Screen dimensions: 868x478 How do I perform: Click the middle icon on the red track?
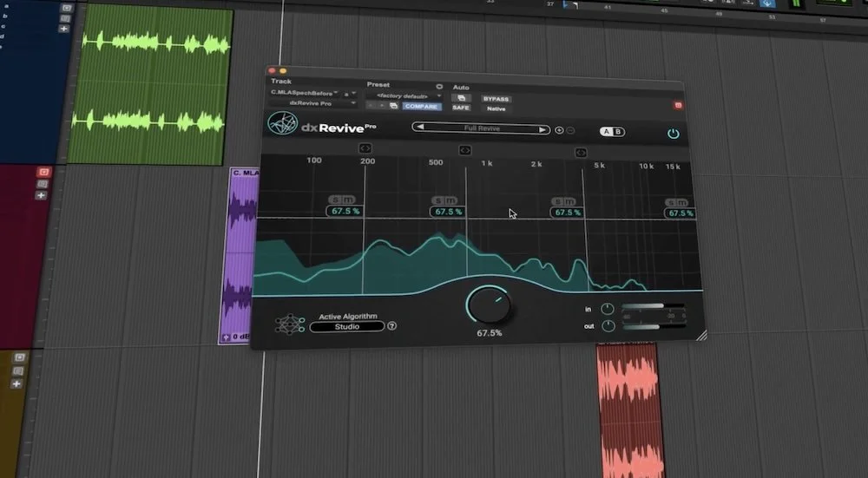pos(43,184)
